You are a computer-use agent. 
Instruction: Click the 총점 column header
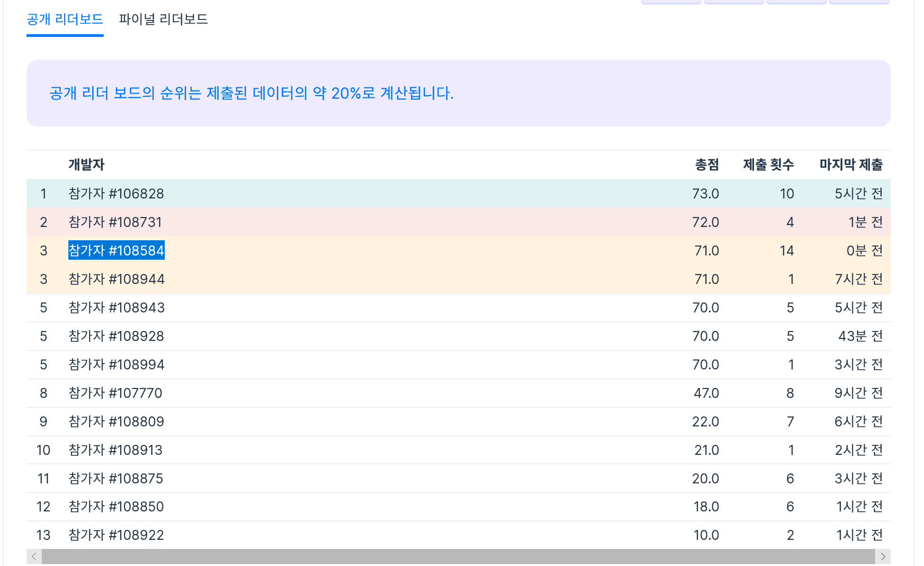pyautogui.click(x=707, y=165)
